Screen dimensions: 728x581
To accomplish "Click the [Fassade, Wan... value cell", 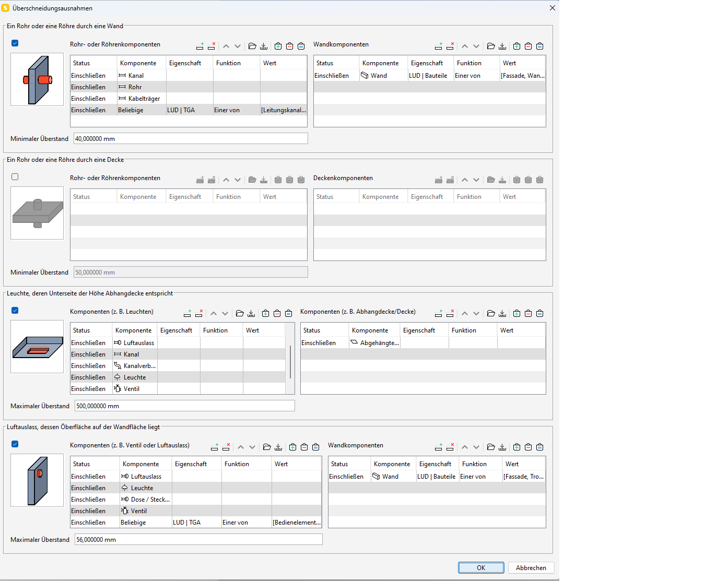I will pyautogui.click(x=523, y=75).
